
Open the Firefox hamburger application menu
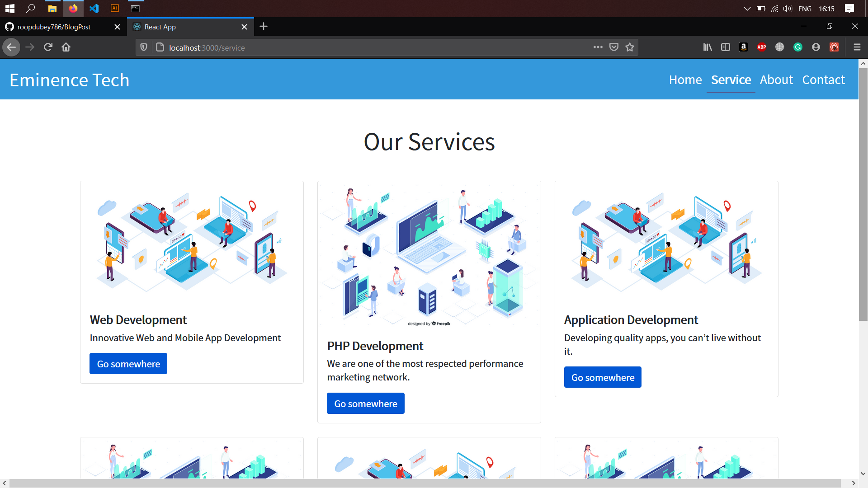[x=857, y=47]
